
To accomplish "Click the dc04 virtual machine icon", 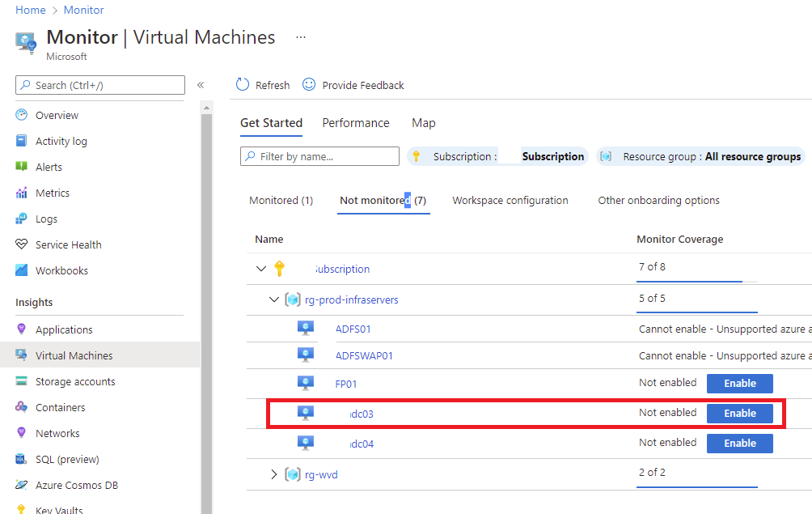I will click(306, 443).
